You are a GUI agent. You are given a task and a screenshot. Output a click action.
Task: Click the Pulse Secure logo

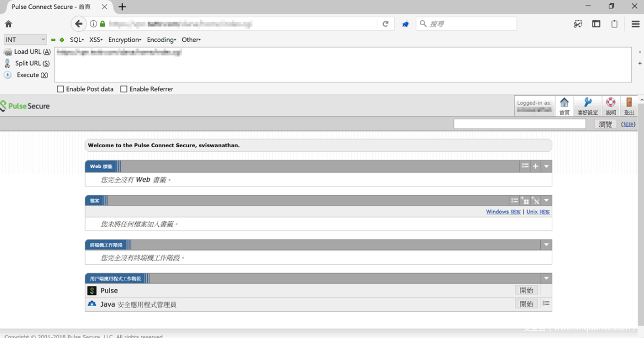coord(25,106)
